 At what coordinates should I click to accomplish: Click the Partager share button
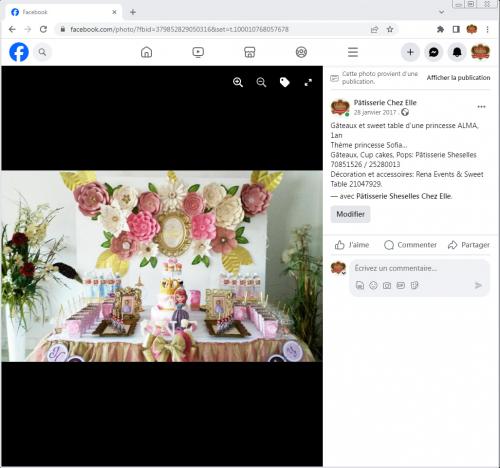[469, 245]
